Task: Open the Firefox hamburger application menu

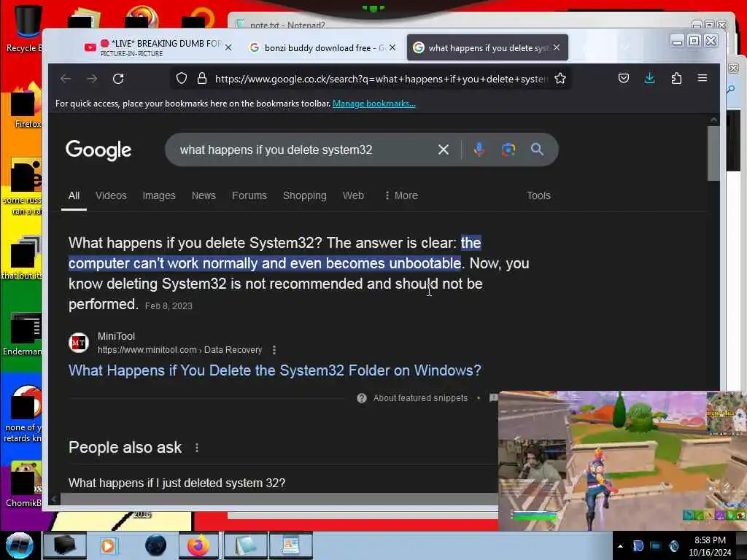Action: tap(703, 78)
